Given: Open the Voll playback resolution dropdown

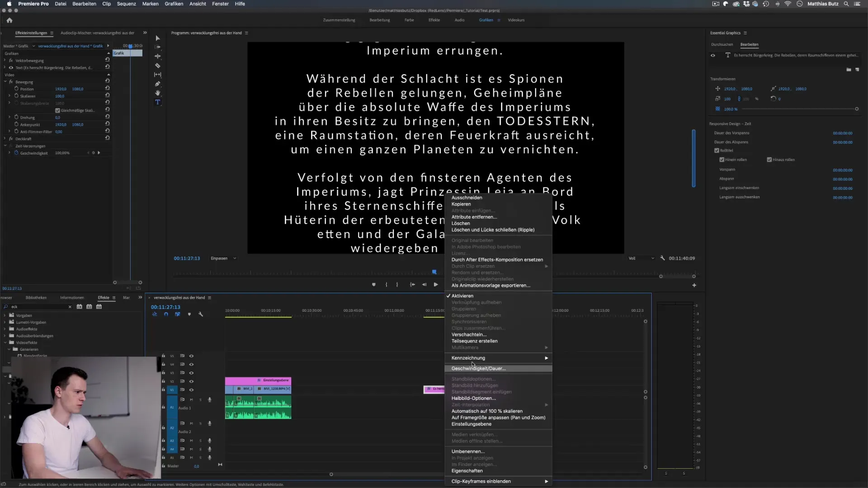Looking at the screenshot, I should 641,258.
